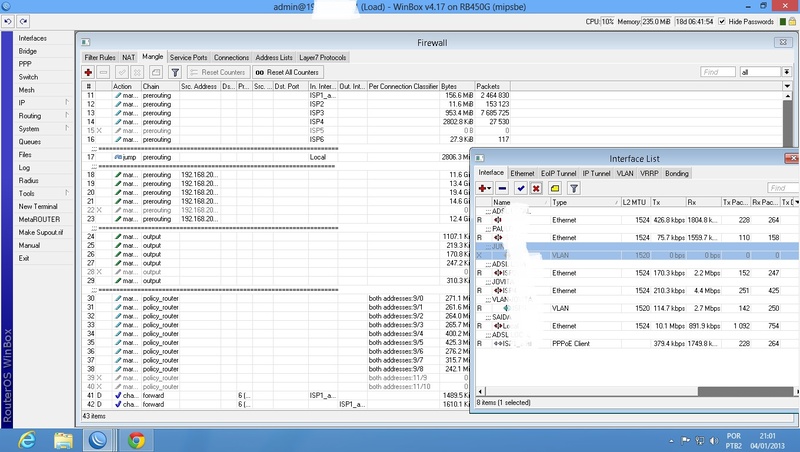Open the filter funnel in Firewall toolbar
Image resolution: width=800 pixels, height=452 pixels.
[x=175, y=72]
